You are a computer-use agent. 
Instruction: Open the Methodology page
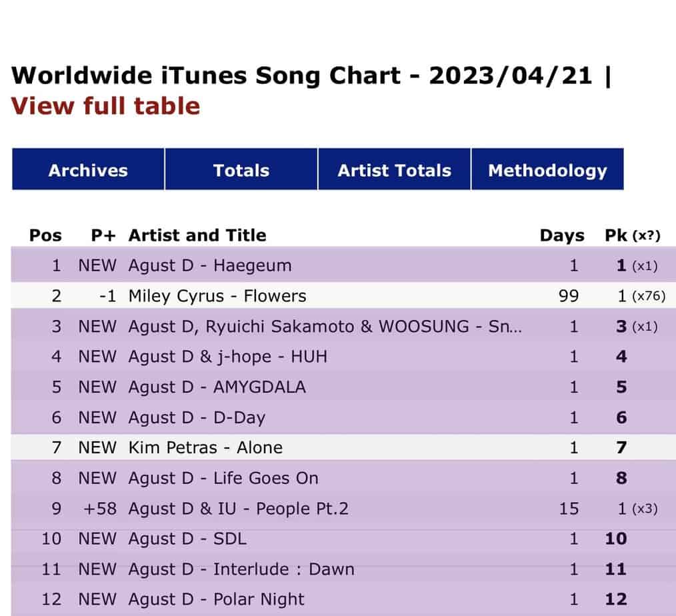tap(547, 170)
